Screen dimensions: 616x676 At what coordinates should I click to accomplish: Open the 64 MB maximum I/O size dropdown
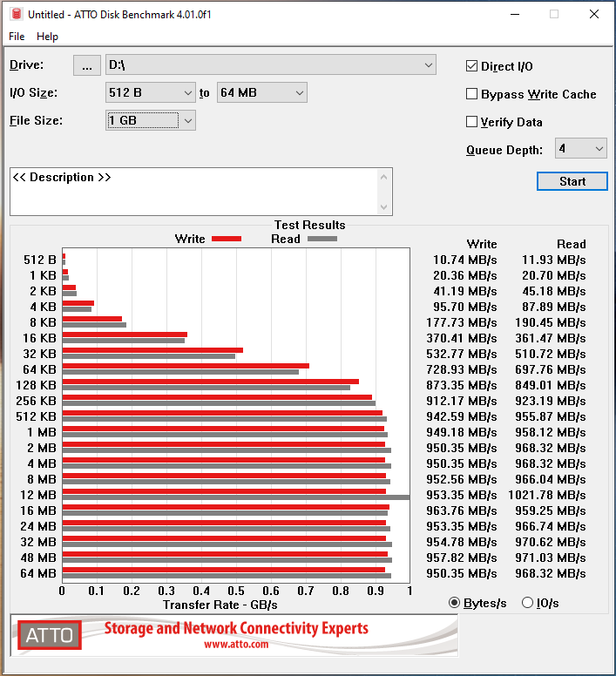[262, 92]
